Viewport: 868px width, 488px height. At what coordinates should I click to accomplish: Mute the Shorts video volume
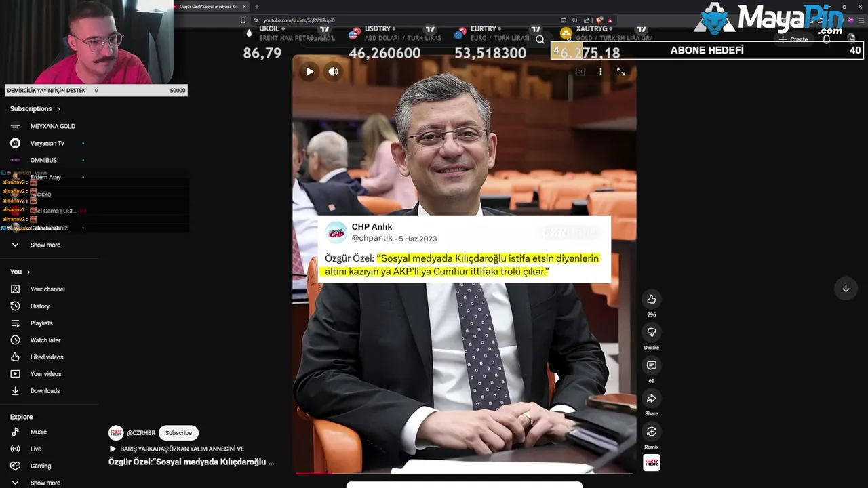[x=333, y=71]
